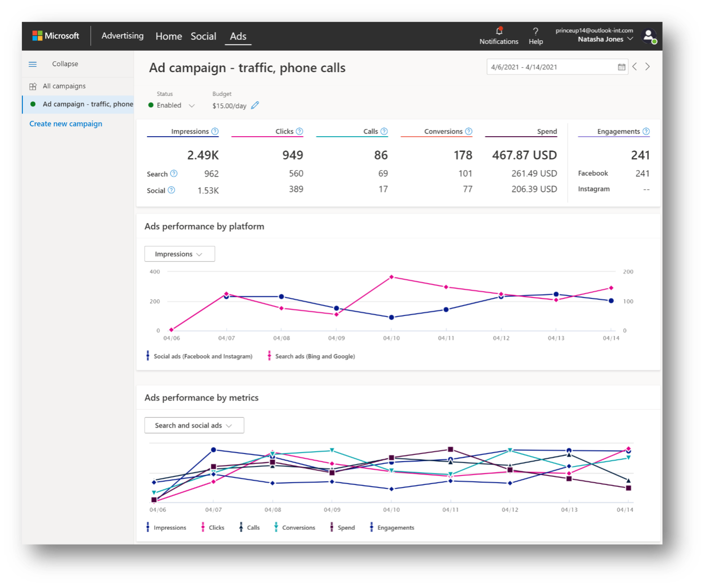Toggle Search ads series in platform legend

tap(312, 356)
